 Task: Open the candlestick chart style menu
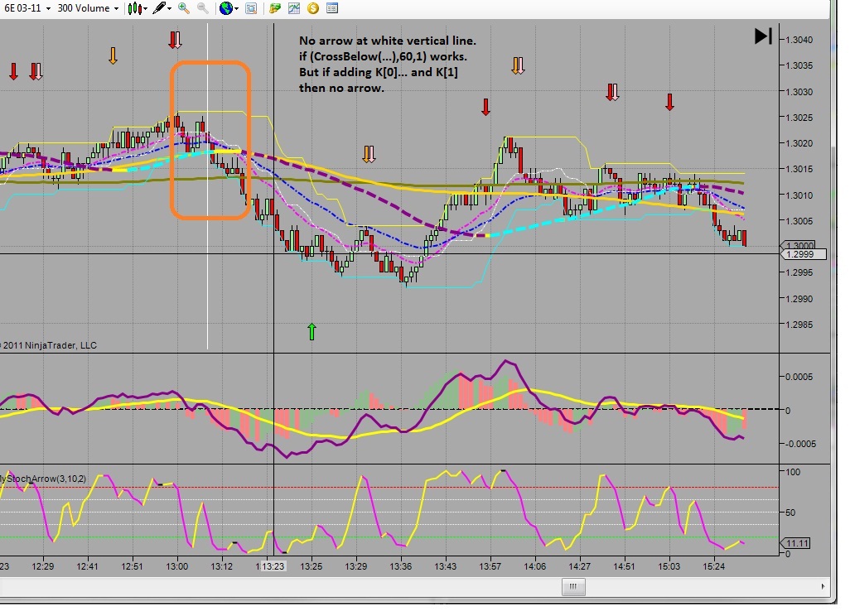point(138,8)
